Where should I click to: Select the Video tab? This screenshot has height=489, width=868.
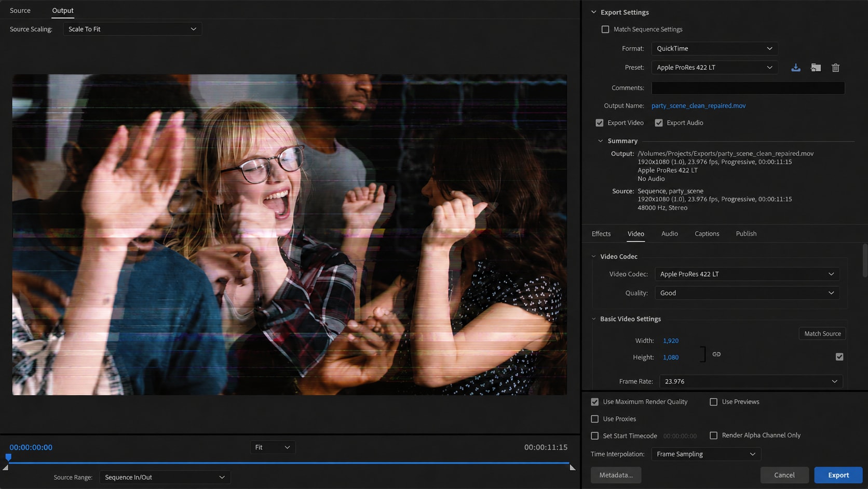click(636, 234)
